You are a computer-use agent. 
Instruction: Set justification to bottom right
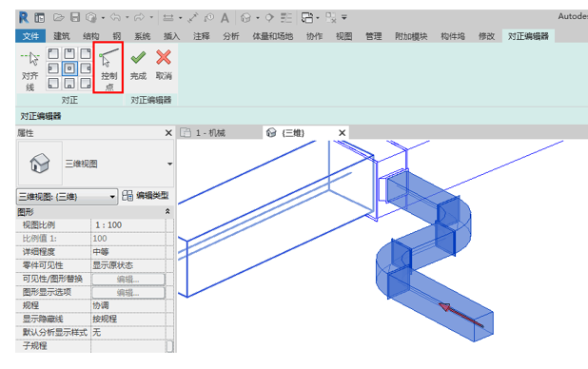86,84
